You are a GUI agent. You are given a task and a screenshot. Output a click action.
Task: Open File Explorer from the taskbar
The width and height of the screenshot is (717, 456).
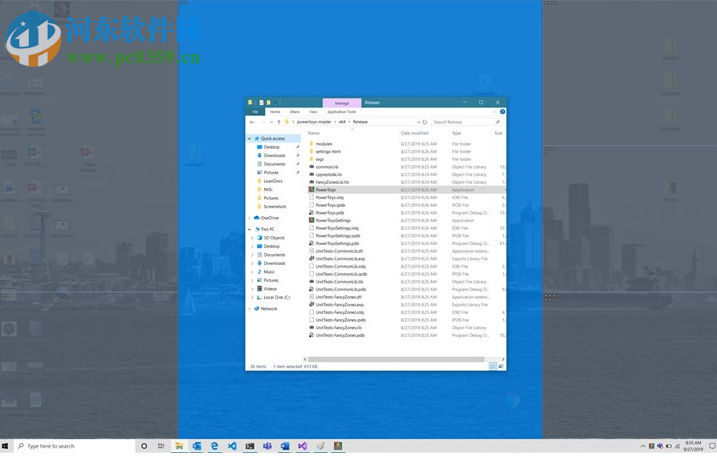point(179,446)
